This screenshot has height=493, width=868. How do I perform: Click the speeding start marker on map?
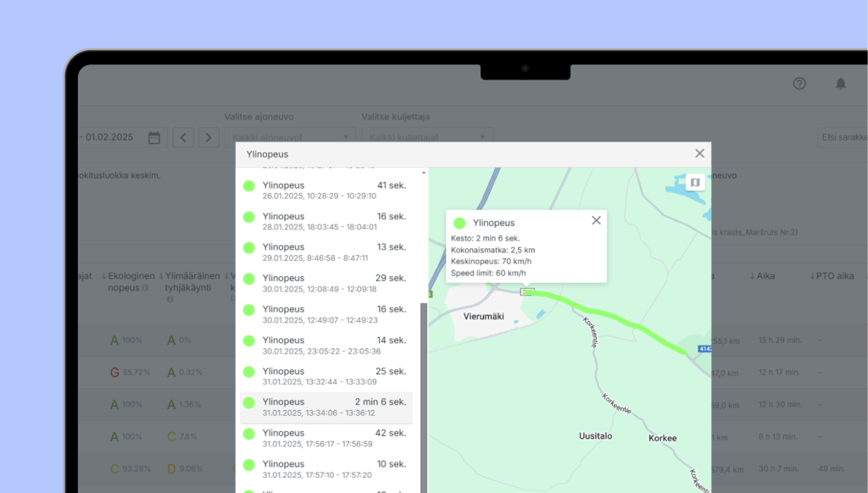click(x=527, y=291)
